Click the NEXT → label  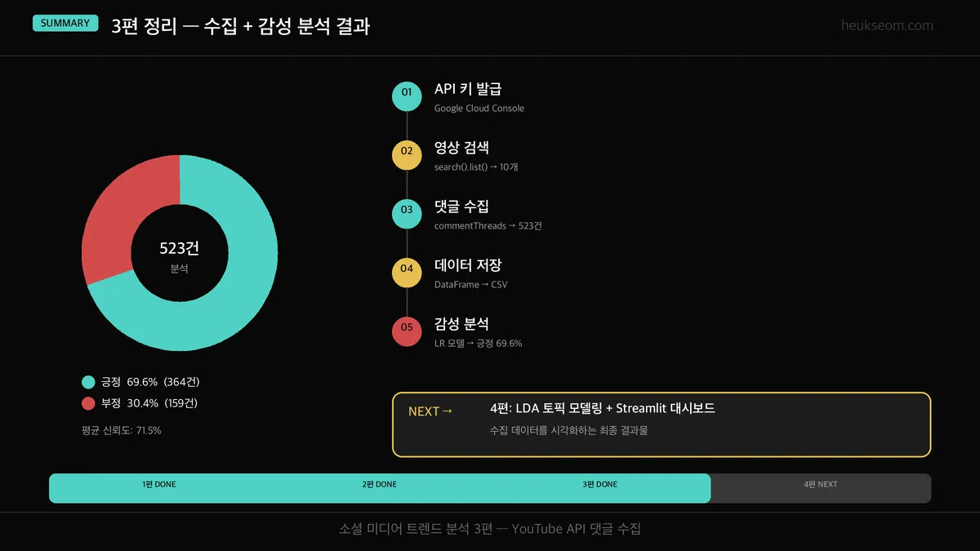coord(430,411)
